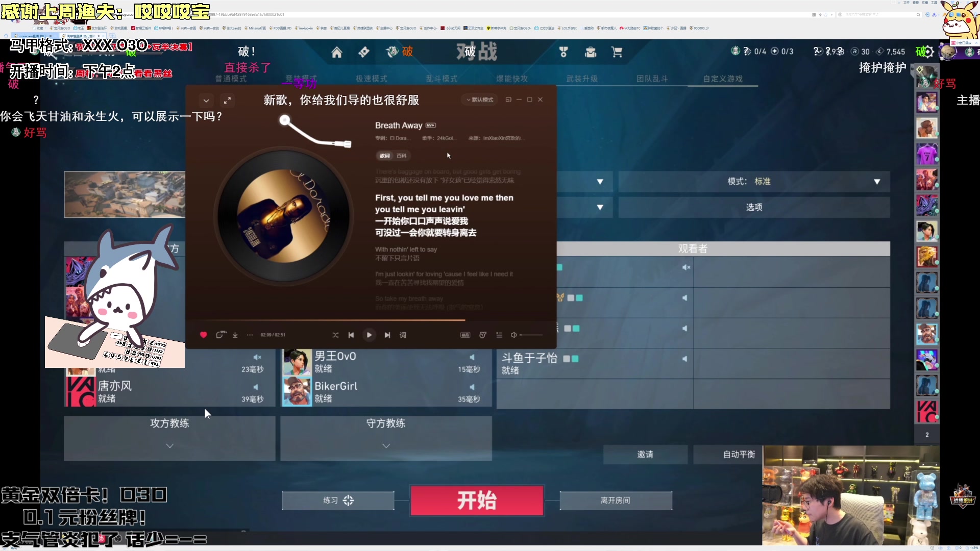Open the 默认模式 dropdown in the music player
This screenshot has height=551, width=980.
pos(479,99)
